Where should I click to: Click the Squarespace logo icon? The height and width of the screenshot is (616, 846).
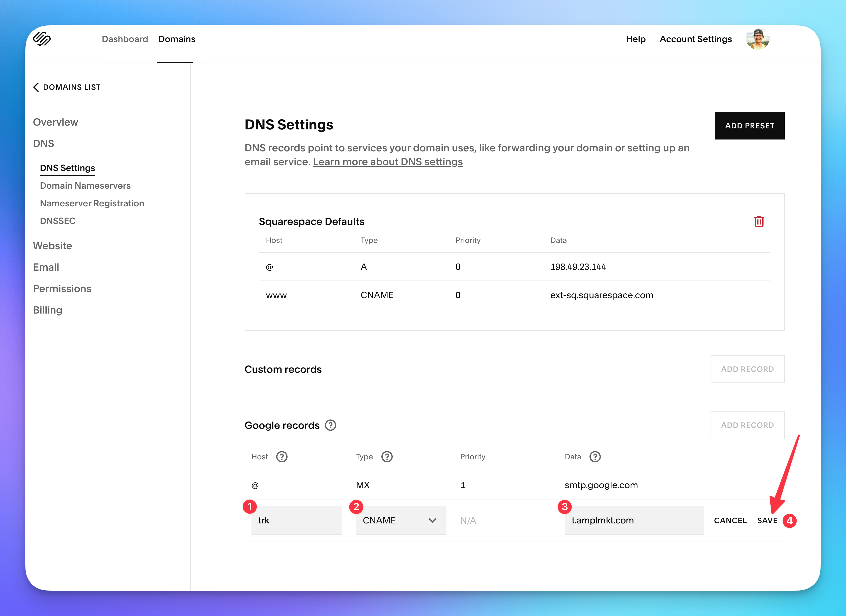click(x=42, y=39)
